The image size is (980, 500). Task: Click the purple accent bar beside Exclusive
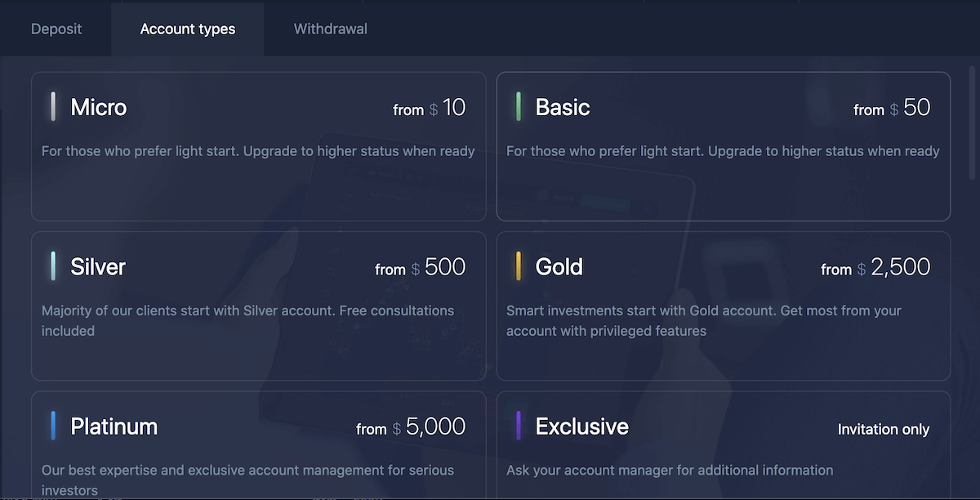pos(520,426)
